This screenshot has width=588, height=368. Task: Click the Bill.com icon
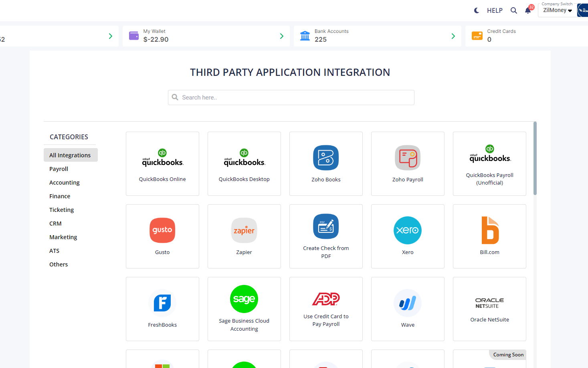point(490,230)
